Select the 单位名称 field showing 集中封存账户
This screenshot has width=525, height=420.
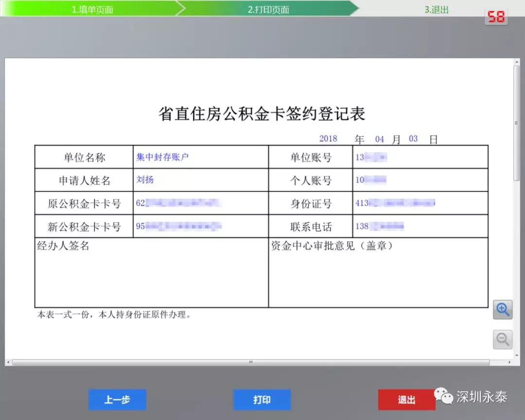(x=163, y=157)
